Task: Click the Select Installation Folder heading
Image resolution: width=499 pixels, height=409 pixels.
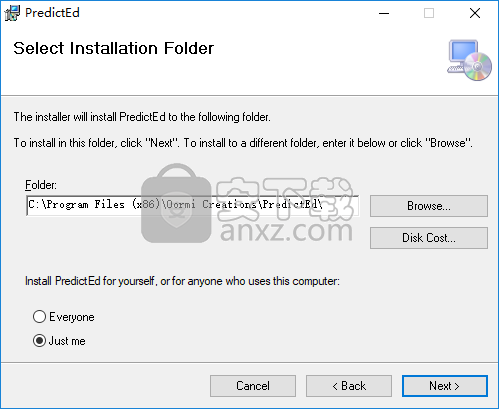Action: [114, 48]
